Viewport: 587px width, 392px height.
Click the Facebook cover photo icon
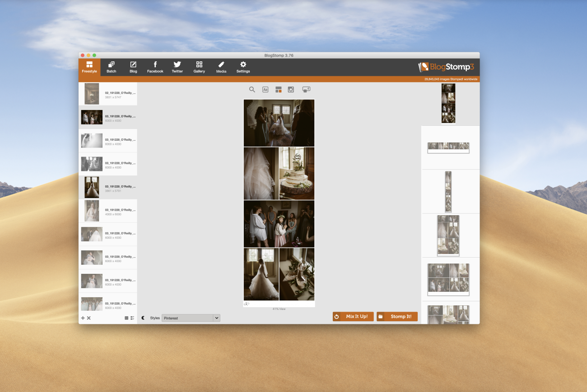(306, 90)
